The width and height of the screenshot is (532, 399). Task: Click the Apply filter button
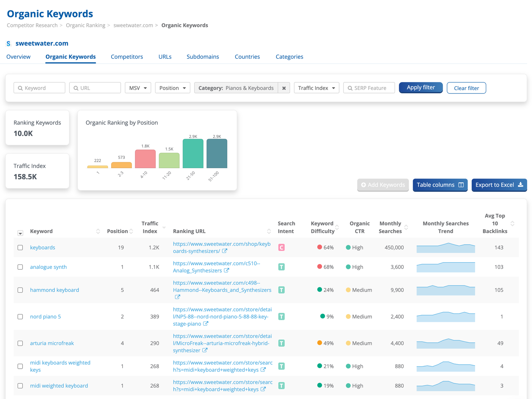[421, 88]
